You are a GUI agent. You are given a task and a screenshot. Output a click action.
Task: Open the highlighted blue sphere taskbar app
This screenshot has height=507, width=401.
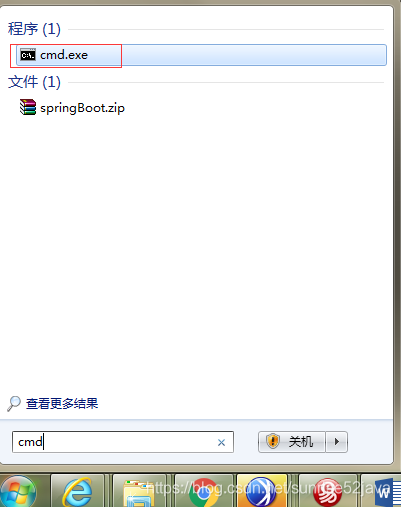click(x=262, y=491)
